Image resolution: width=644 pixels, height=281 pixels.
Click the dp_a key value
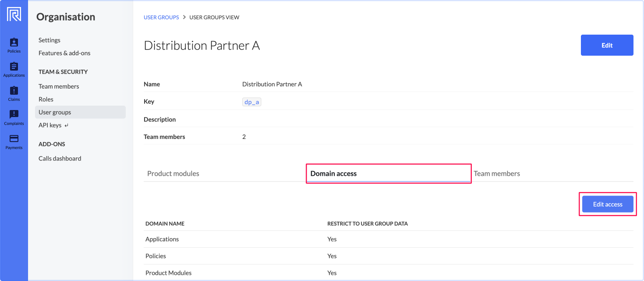(251, 102)
